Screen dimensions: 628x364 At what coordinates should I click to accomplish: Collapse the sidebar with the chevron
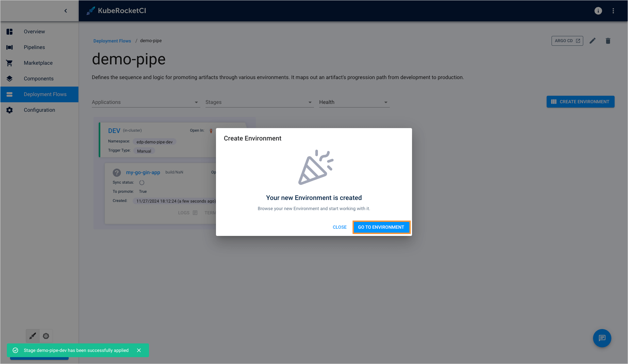[66, 11]
